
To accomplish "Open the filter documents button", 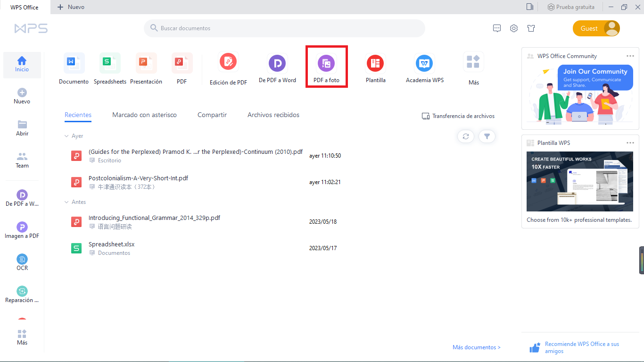I will pos(487,136).
